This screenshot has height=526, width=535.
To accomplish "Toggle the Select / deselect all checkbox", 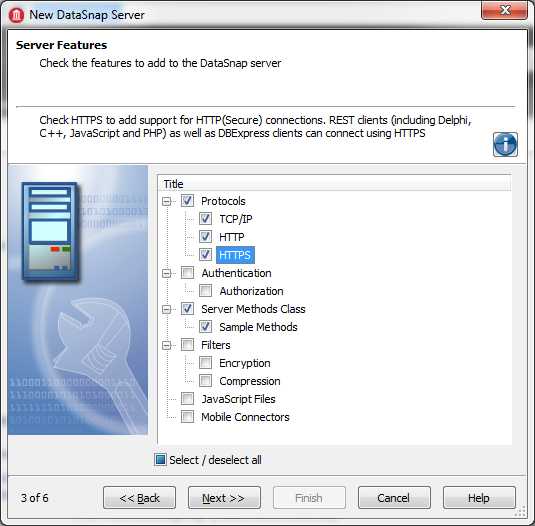I will coord(160,459).
